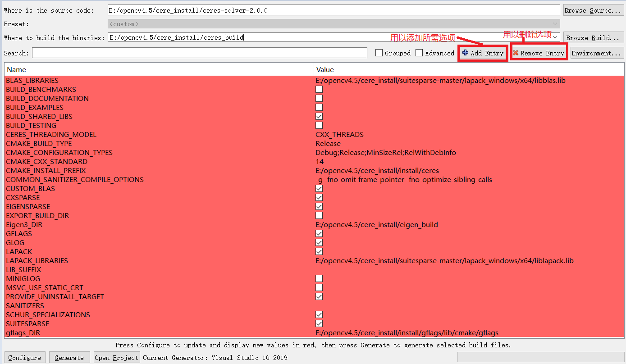
Task: Disable PROVIDE_UNINSTALL_TARGET
Action: pos(319,296)
